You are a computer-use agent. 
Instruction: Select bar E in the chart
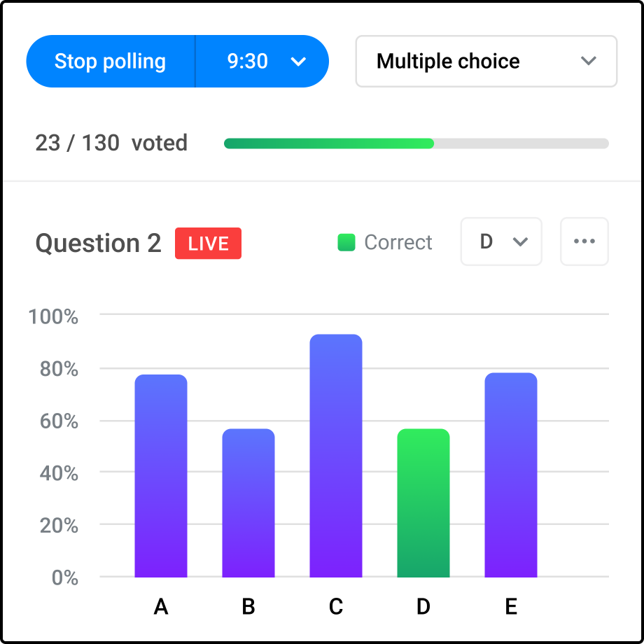[511, 475]
